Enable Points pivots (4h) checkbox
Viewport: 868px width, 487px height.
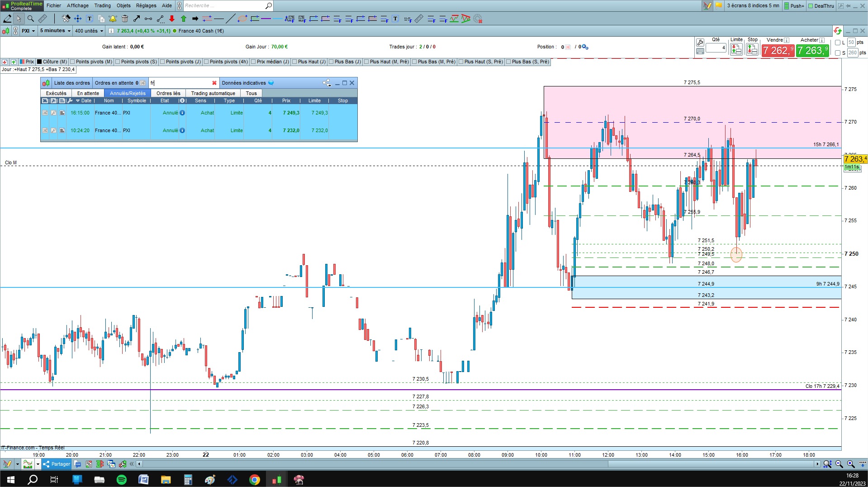[x=206, y=62]
